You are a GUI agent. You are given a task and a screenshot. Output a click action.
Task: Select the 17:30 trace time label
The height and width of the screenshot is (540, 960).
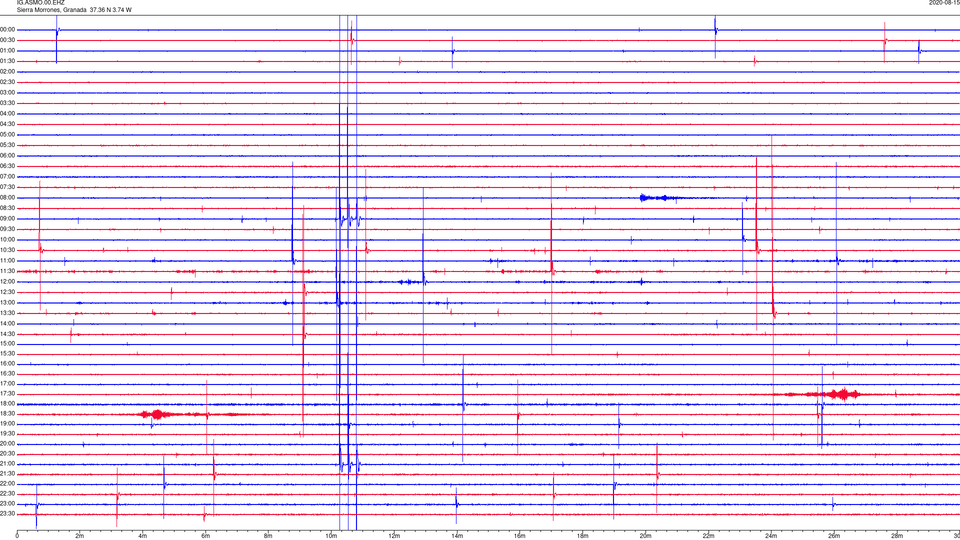tap(8, 394)
